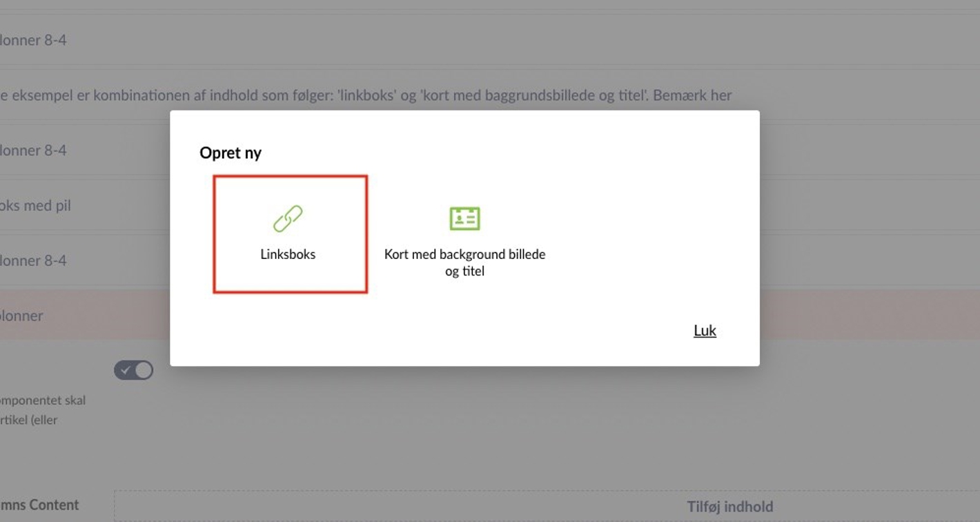
Task: Click the green card icon for Kort med background
Action: (x=464, y=218)
